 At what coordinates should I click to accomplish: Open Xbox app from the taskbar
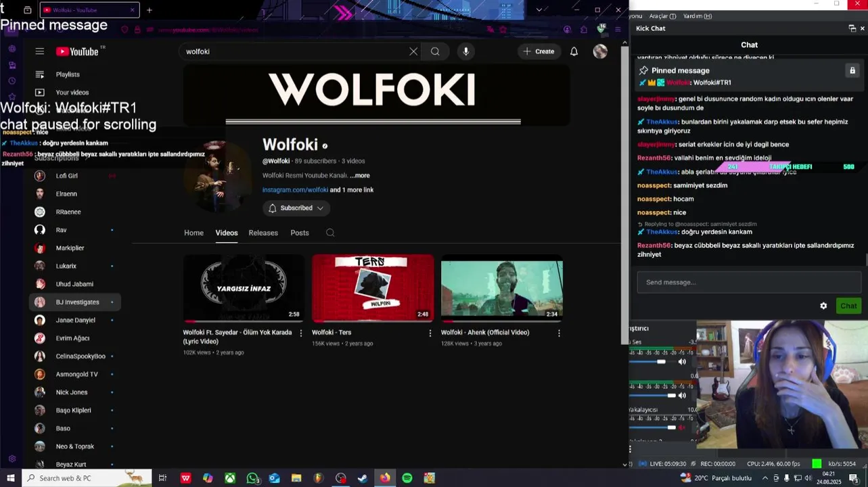point(230,478)
